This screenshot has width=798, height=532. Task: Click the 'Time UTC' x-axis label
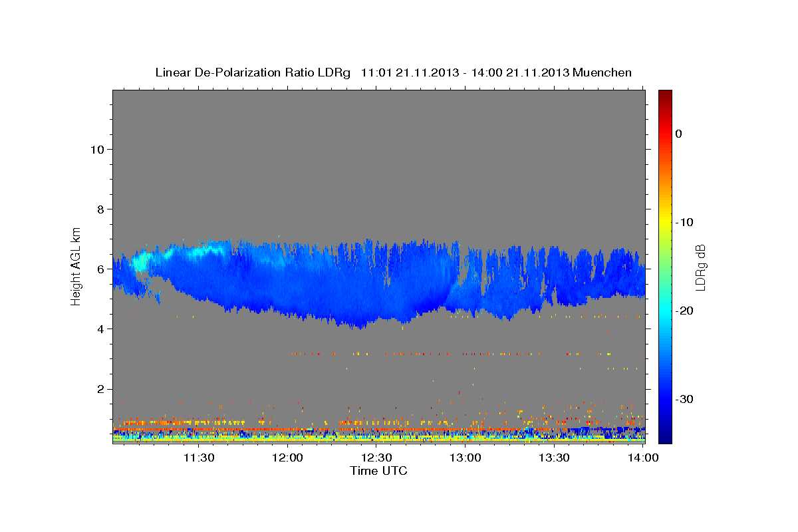click(378, 471)
